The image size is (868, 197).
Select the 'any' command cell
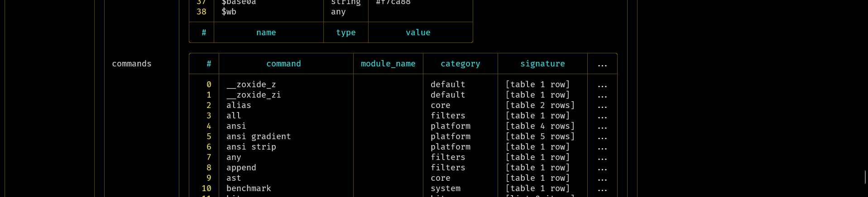[x=234, y=157]
